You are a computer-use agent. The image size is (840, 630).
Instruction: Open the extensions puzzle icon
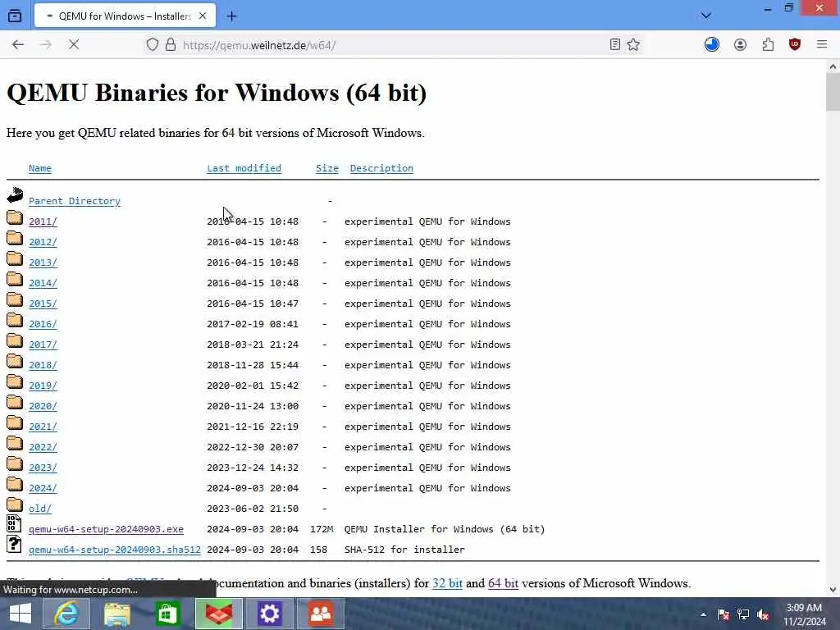point(768,44)
